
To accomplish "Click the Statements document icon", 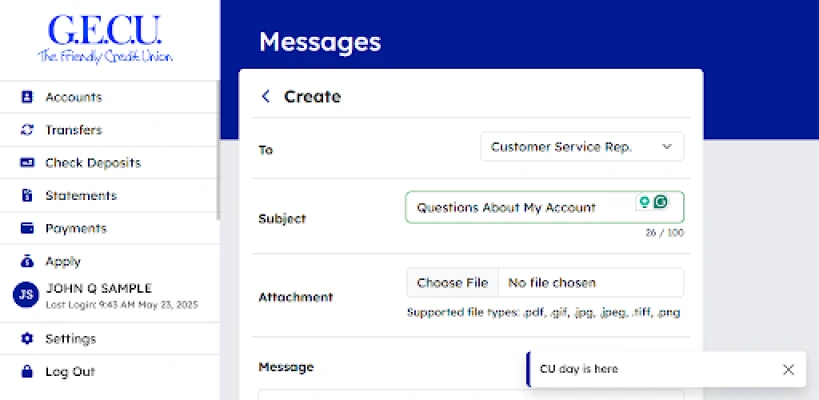I will point(27,196).
